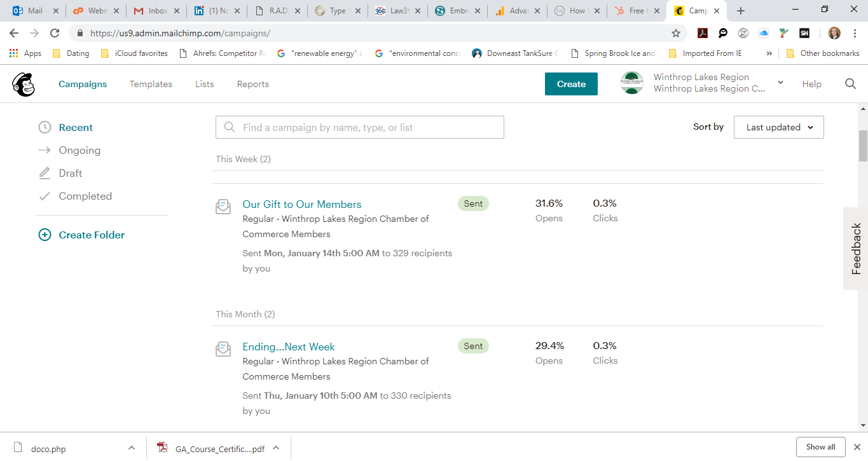
Task: Select the Draft campaigns filter
Action: tap(71, 173)
